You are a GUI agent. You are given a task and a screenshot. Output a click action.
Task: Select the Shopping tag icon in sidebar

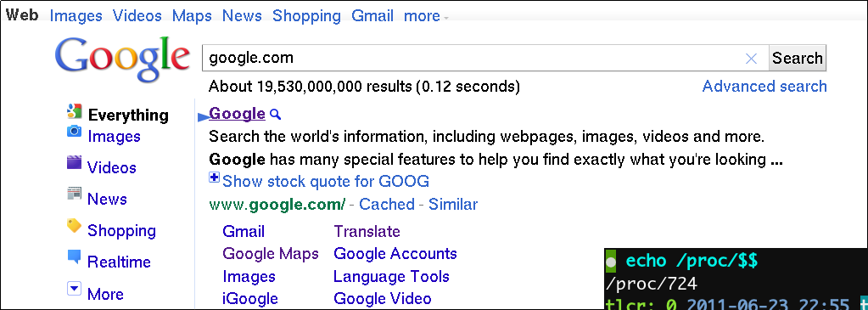[74, 225]
